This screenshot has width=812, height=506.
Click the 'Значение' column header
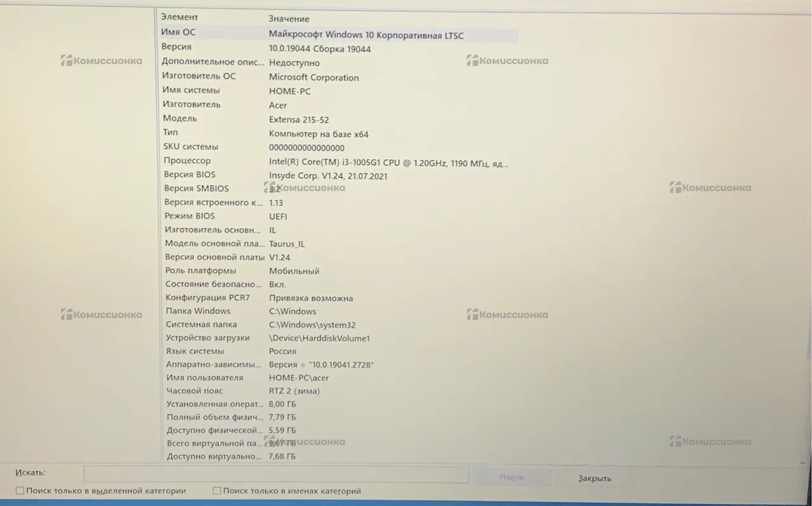click(289, 19)
